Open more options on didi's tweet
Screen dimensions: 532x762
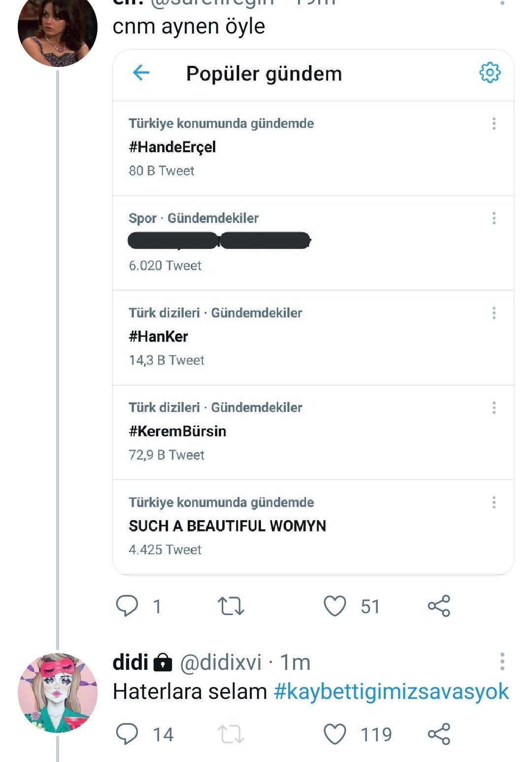coord(502,661)
